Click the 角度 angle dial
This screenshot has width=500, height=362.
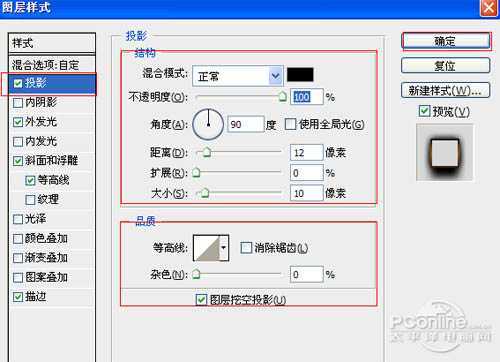pyautogui.click(x=208, y=124)
